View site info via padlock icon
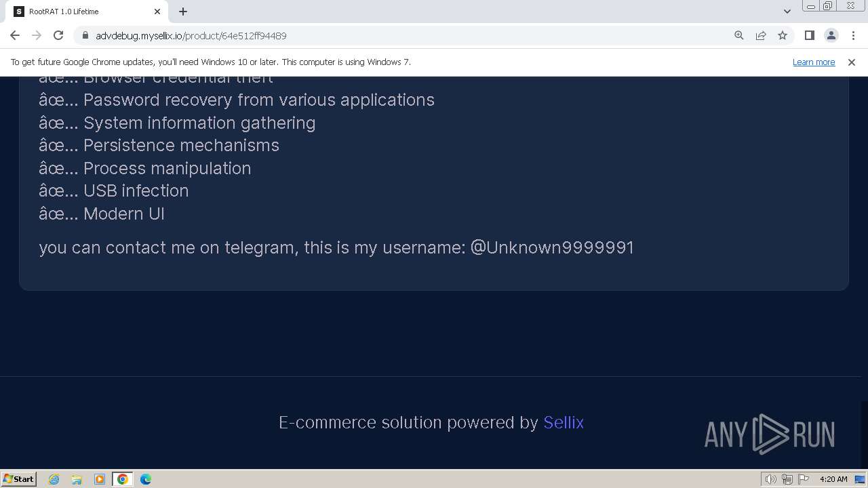Screen dimensions: 868x488 click(x=85, y=35)
